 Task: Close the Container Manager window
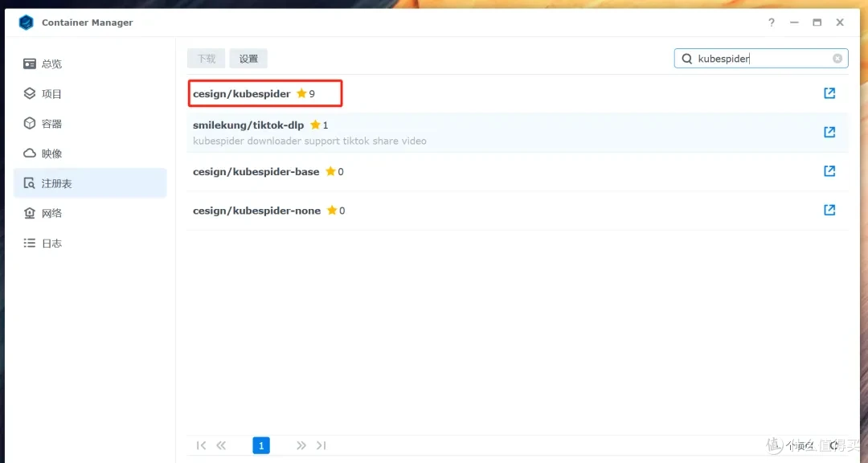[x=840, y=23]
